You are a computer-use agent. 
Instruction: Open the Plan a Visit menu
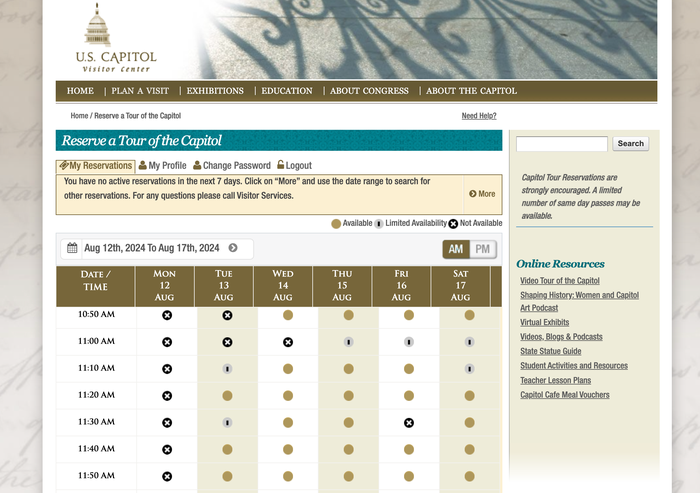pos(140,91)
